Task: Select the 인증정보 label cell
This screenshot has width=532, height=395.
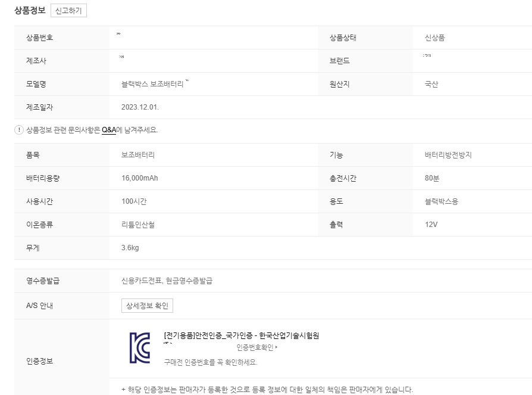Action: point(62,357)
